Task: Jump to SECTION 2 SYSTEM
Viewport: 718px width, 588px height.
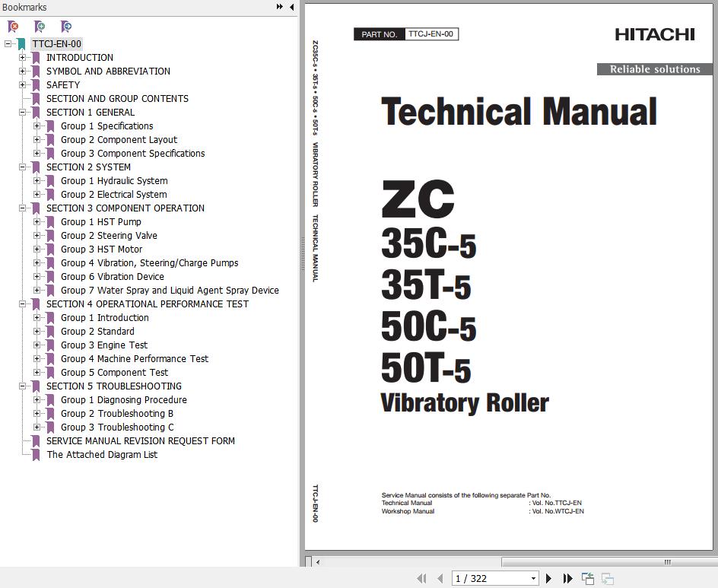Action: (x=88, y=167)
